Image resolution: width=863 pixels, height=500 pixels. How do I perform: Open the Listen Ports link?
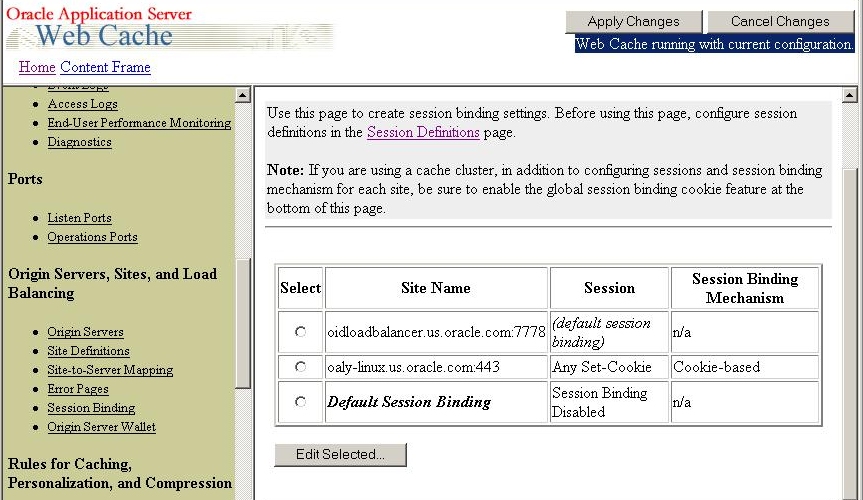(x=79, y=218)
